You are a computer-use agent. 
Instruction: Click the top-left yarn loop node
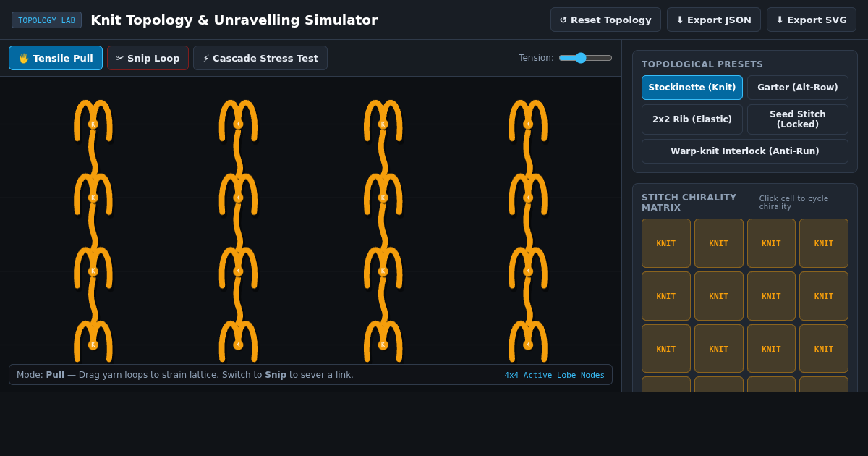click(93, 124)
